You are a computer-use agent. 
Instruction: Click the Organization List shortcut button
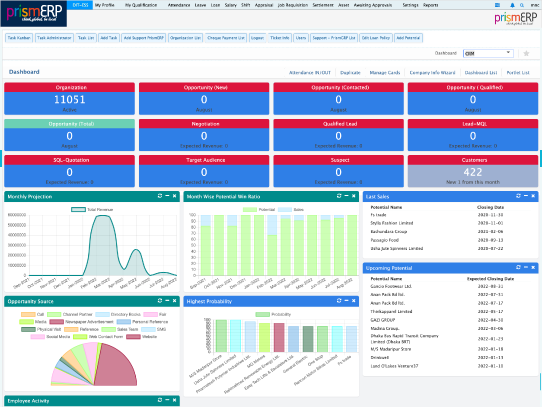[185, 38]
